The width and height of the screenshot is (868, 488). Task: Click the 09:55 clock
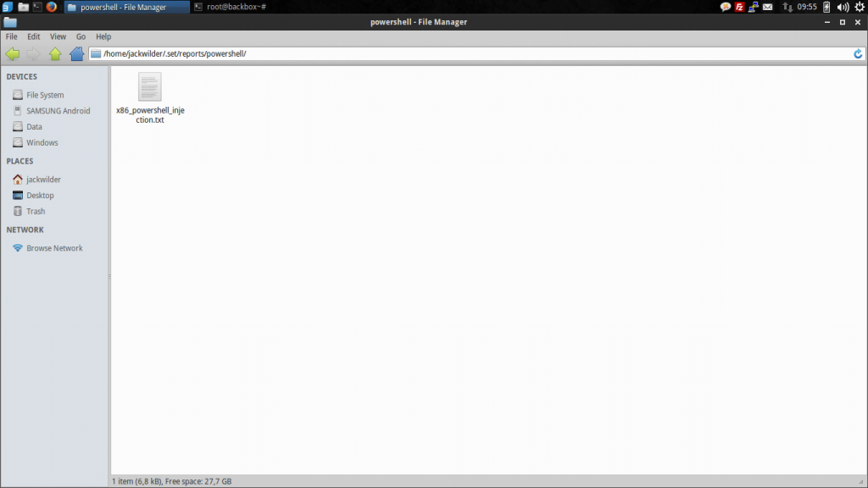pos(807,7)
